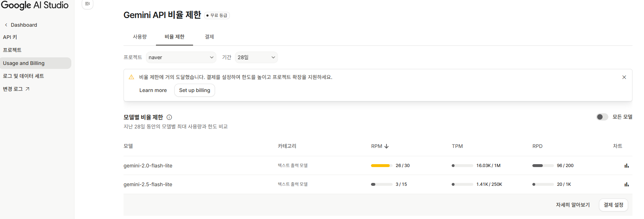644x219 pixels.
Task: Click the TPM bar for gemini-2.0-flash-lite
Action: 462,166
